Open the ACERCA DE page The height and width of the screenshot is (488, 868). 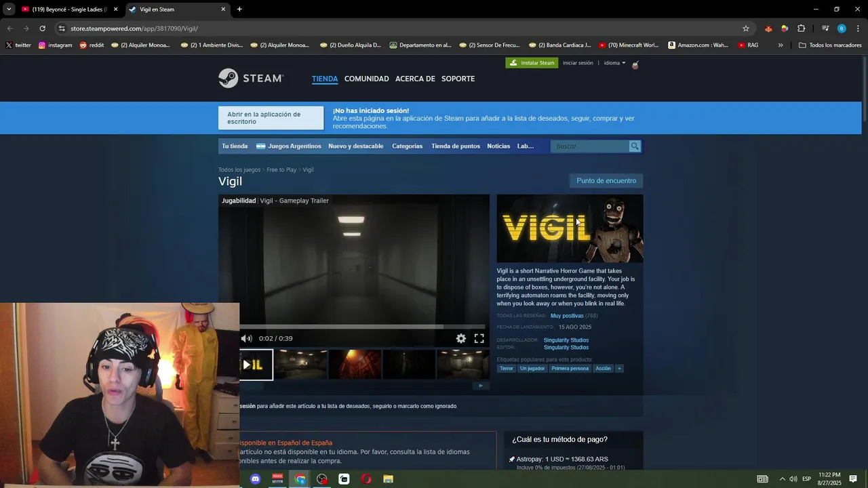(415, 79)
